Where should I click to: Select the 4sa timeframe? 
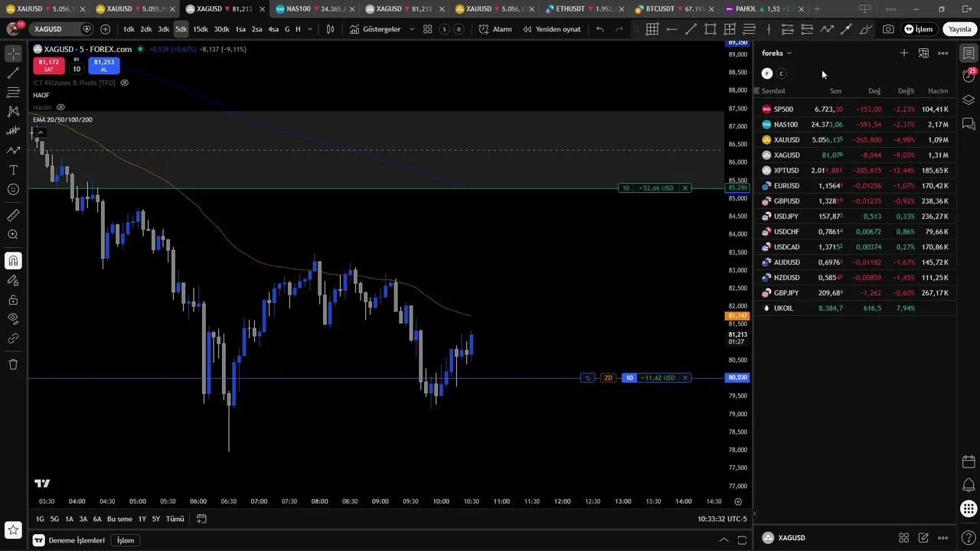click(273, 29)
